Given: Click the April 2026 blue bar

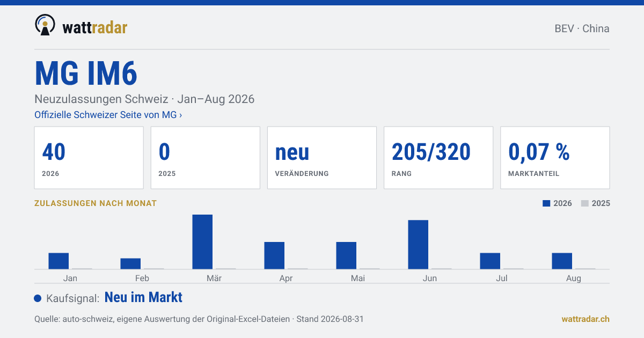Looking at the screenshot, I should (x=274, y=255).
